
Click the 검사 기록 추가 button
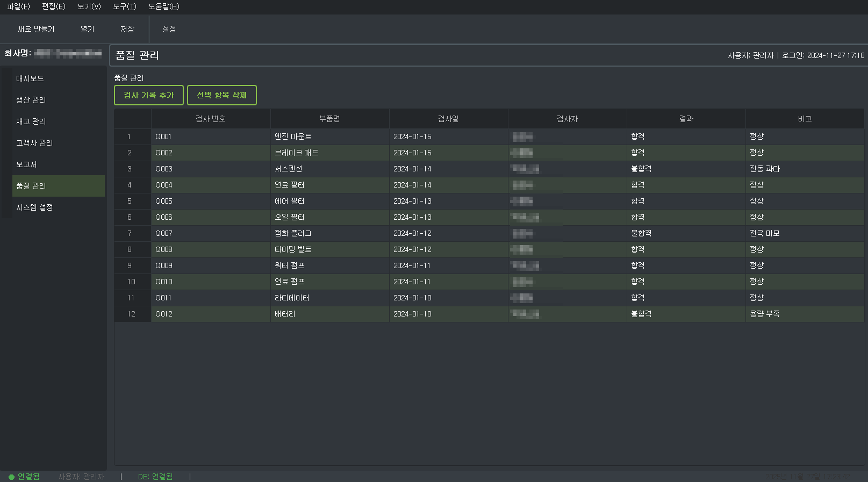pyautogui.click(x=149, y=95)
